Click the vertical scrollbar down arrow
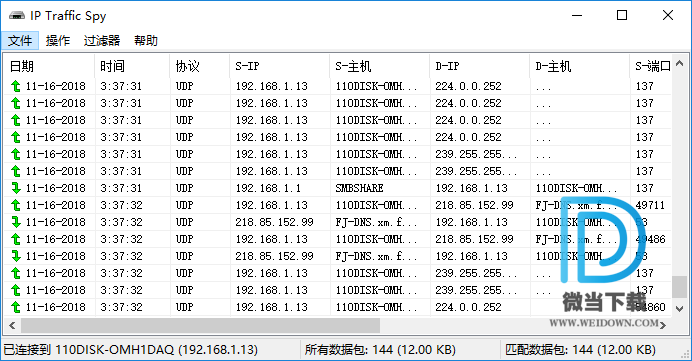The width and height of the screenshot is (692, 361). (x=680, y=309)
